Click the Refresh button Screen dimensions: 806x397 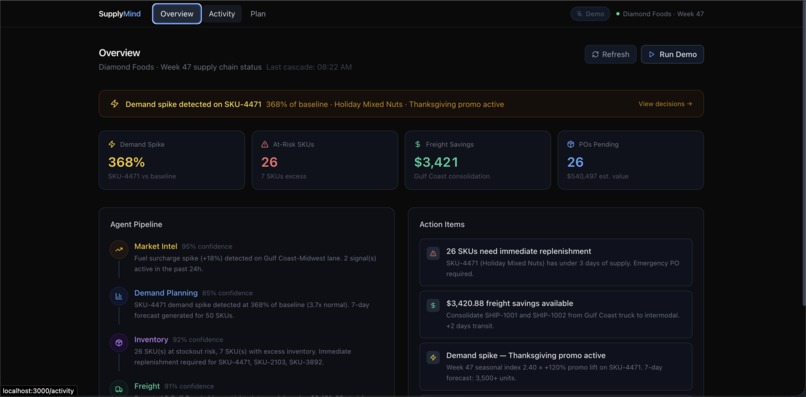[611, 55]
